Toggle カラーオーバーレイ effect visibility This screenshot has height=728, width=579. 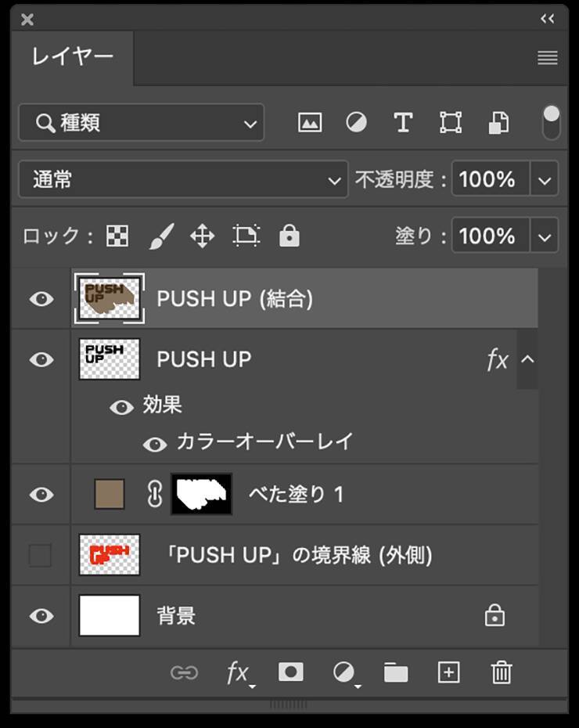click(x=155, y=444)
